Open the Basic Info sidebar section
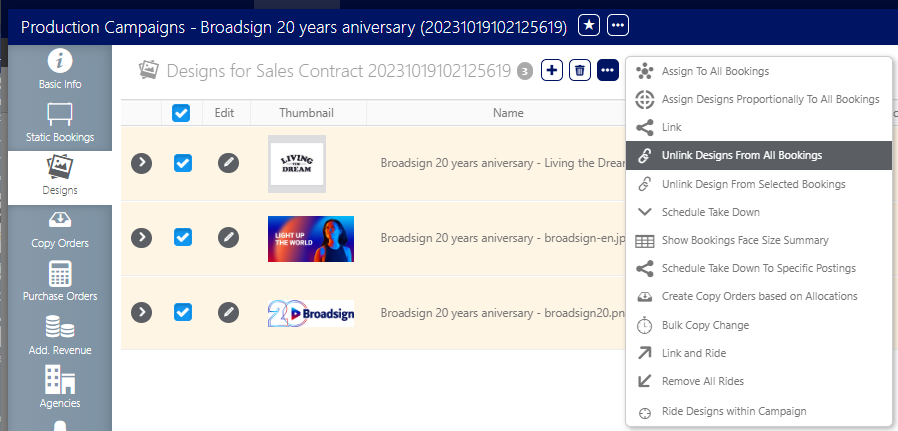This screenshot has height=431, width=898. (60, 70)
